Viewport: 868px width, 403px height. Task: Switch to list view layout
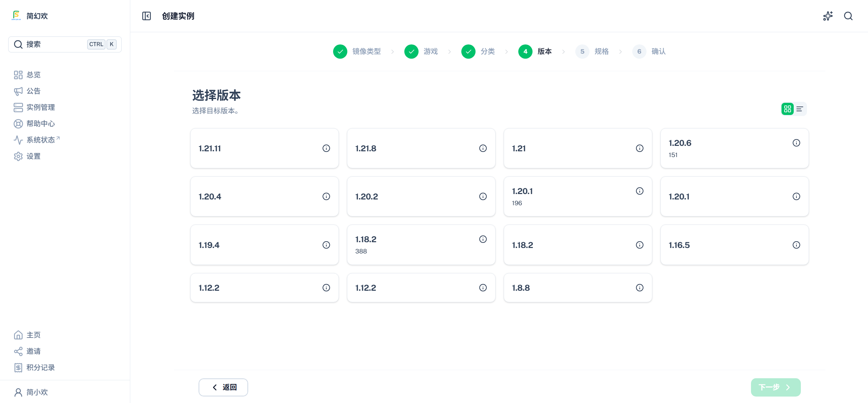800,109
